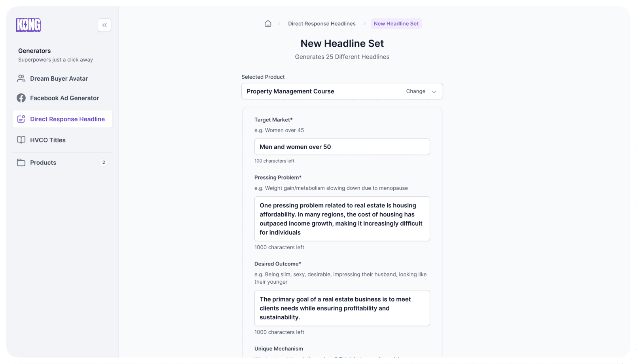The height and width of the screenshot is (364, 637).
Task: Click the New Headline Set breadcrumb
Action: (396, 24)
